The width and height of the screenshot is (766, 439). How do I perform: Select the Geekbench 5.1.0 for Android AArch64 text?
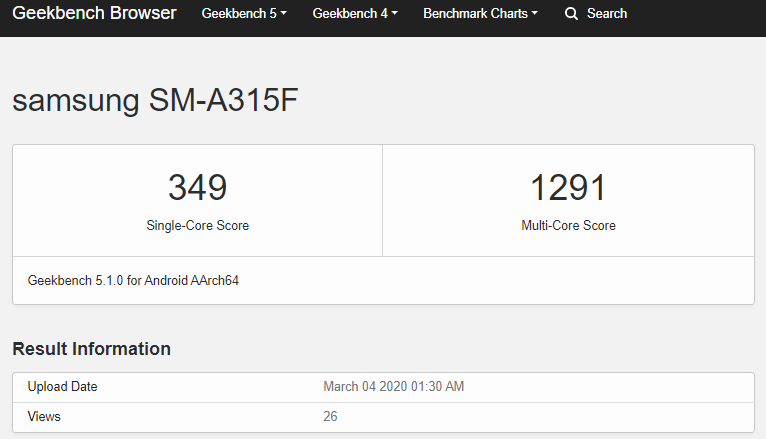pyautogui.click(x=133, y=280)
